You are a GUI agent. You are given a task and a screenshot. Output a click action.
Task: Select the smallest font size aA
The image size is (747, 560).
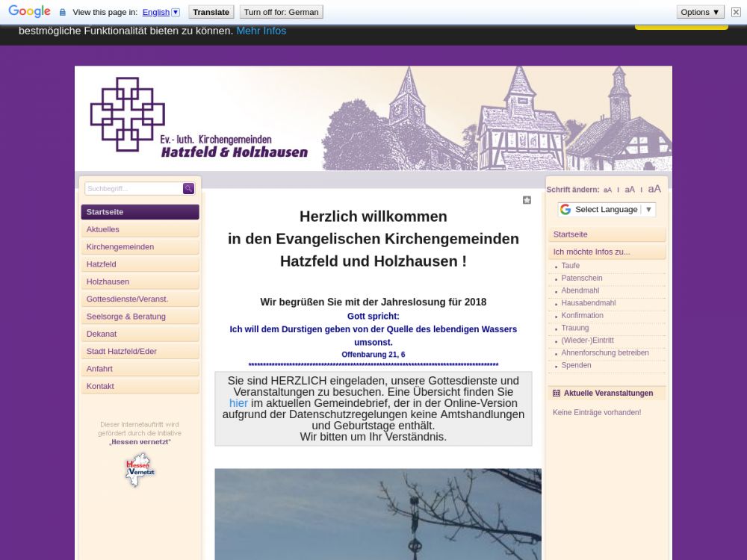tap(607, 190)
